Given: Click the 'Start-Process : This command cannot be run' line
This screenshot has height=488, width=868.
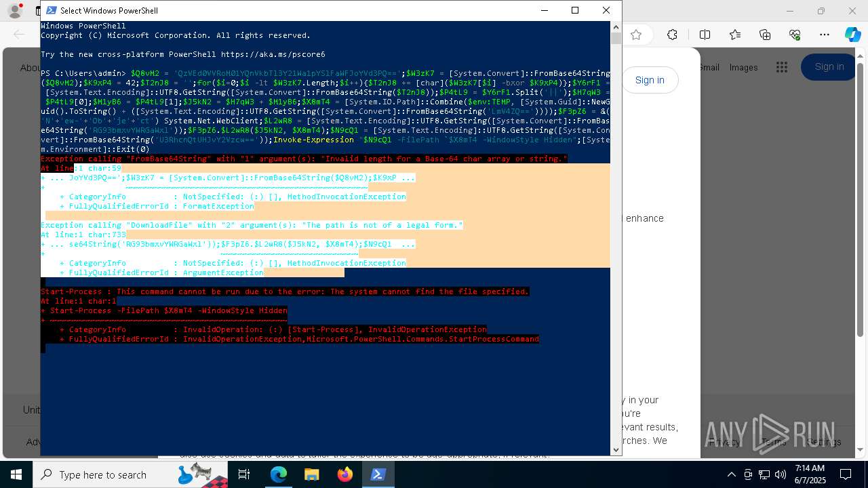Looking at the screenshot, I should pyautogui.click(x=285, y=291).
